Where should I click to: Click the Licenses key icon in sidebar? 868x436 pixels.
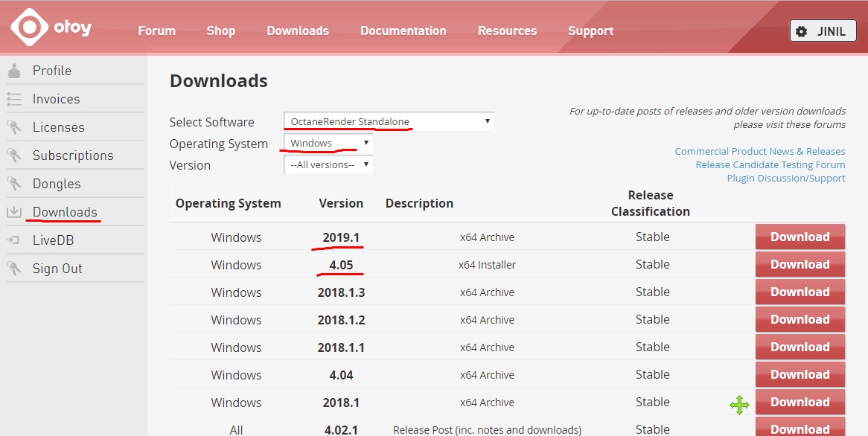point(14,127)
